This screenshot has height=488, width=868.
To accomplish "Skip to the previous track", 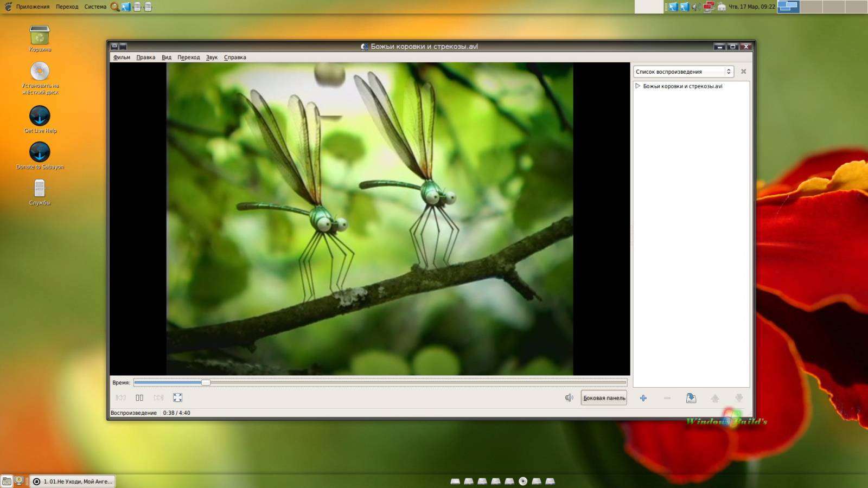I will pos(120,397).
